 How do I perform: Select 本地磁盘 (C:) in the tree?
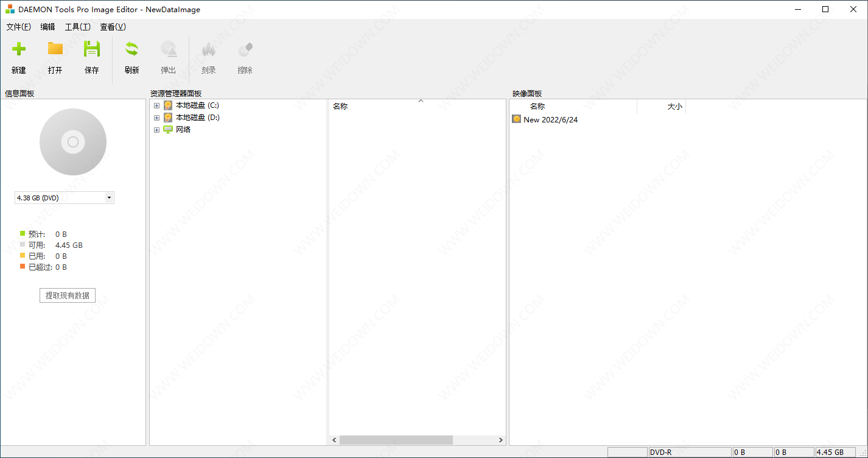tap(197, 105)
